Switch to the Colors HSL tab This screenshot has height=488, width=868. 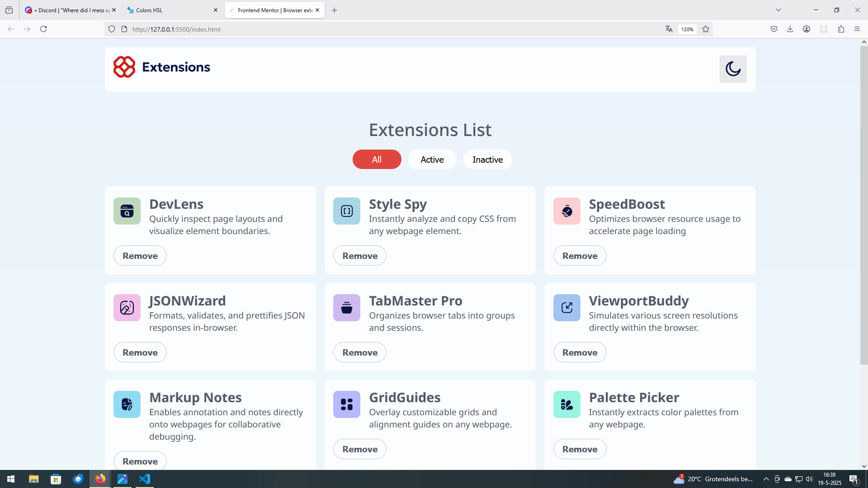coord(167,10)
